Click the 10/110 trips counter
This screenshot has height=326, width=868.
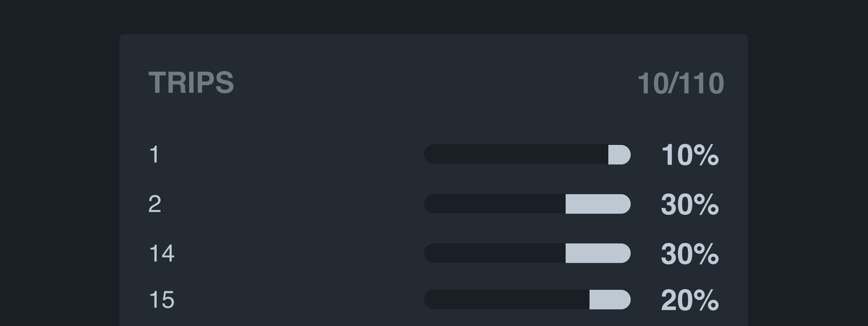point(680,84)
